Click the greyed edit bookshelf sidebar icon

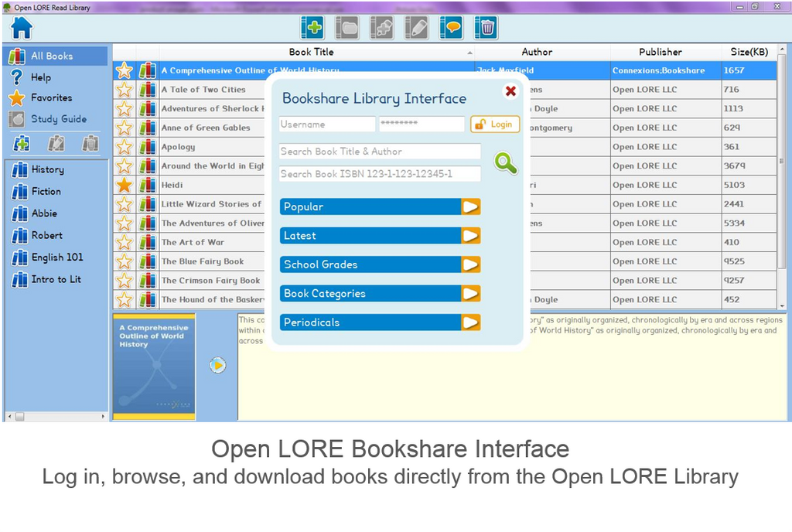56,144
